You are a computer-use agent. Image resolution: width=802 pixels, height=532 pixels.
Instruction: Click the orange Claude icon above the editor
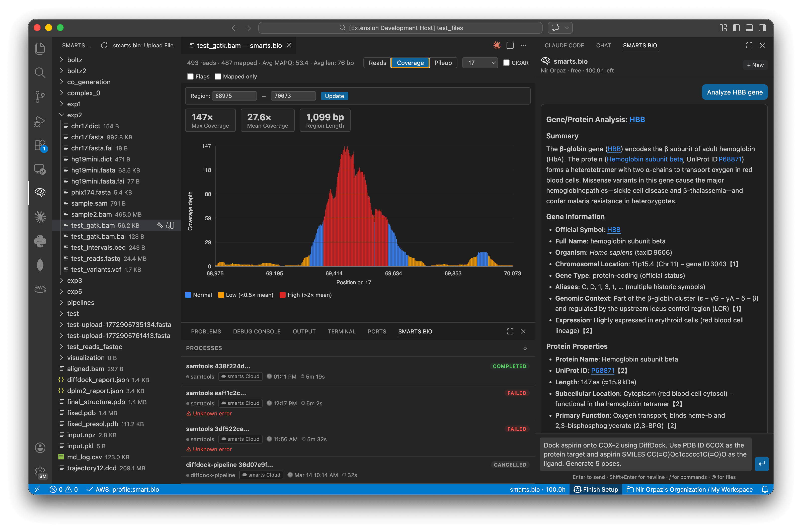tap(497, 45)
